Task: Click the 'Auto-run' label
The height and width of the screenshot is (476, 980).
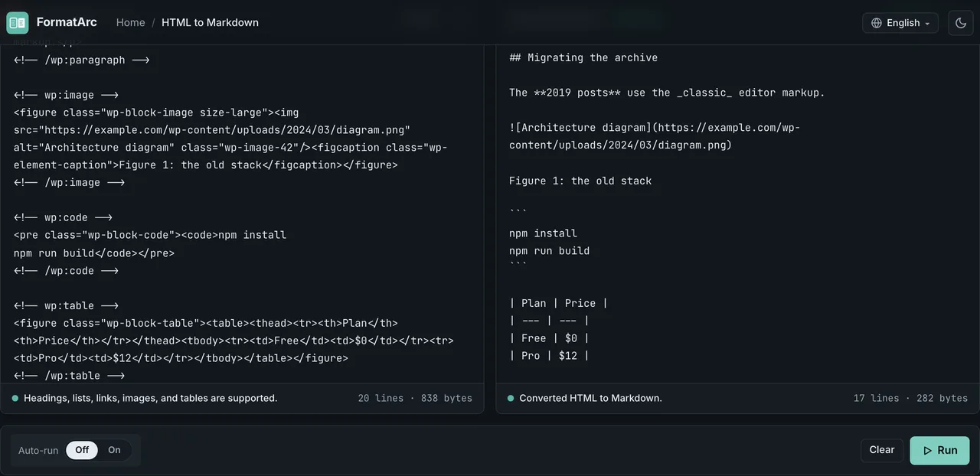Action: [x=38, y=450]
